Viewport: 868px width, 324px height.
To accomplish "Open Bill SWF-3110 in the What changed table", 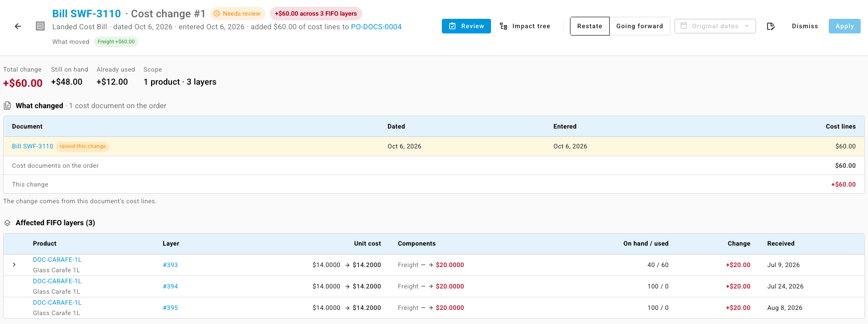I will pyautogui.click(x=33, y=146).
